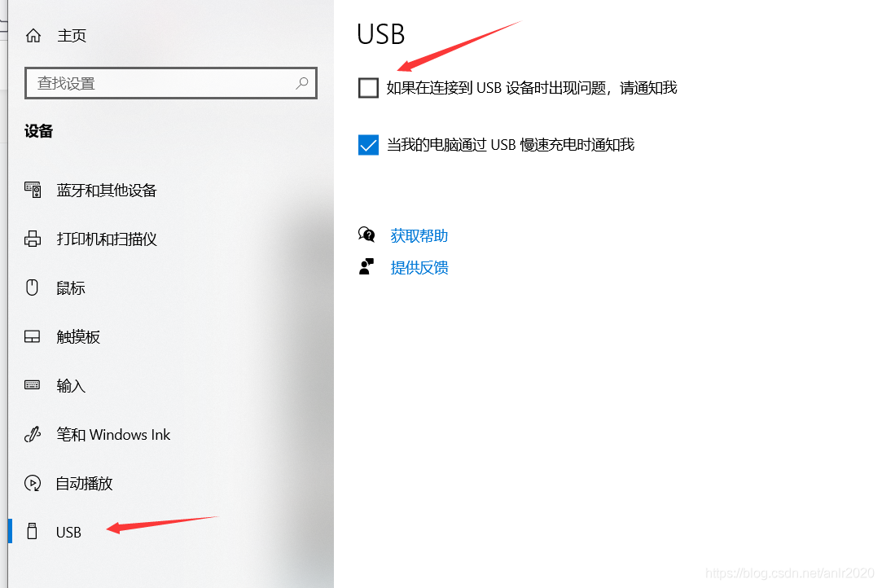Image resolution: width=882 pixels, height=588 pixels.
Task: Open the 提供反馈 link
Action: 419,267
